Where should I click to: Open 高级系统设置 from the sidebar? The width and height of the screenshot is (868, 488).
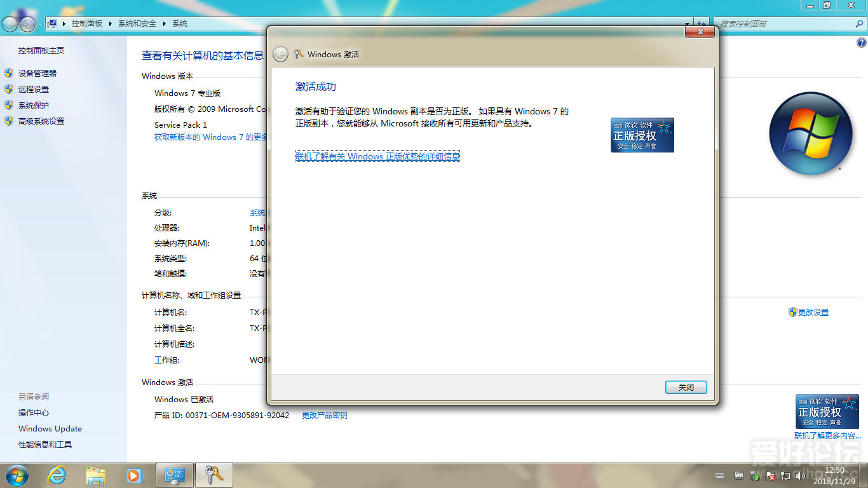tap(41, 121)
